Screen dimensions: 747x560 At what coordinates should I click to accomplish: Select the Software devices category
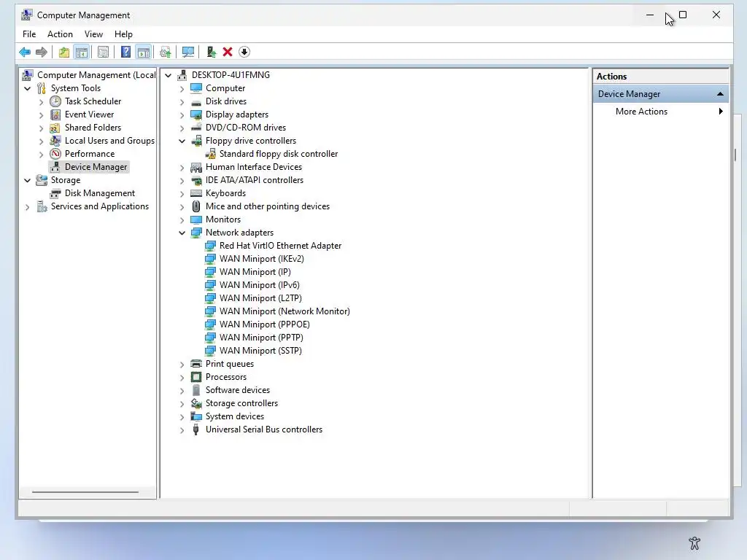coord(238,390)
